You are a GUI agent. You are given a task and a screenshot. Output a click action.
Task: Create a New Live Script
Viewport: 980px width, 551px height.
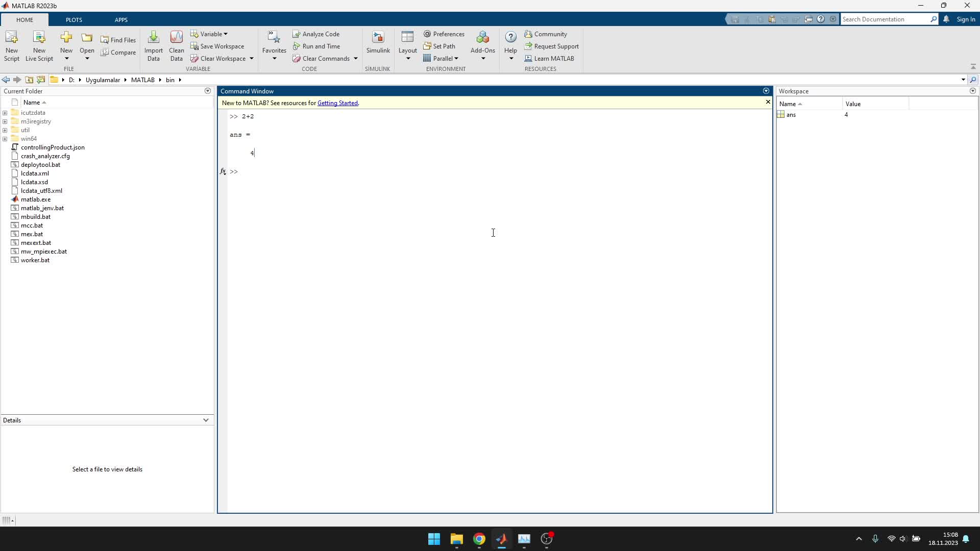click(x=39, y=46)
